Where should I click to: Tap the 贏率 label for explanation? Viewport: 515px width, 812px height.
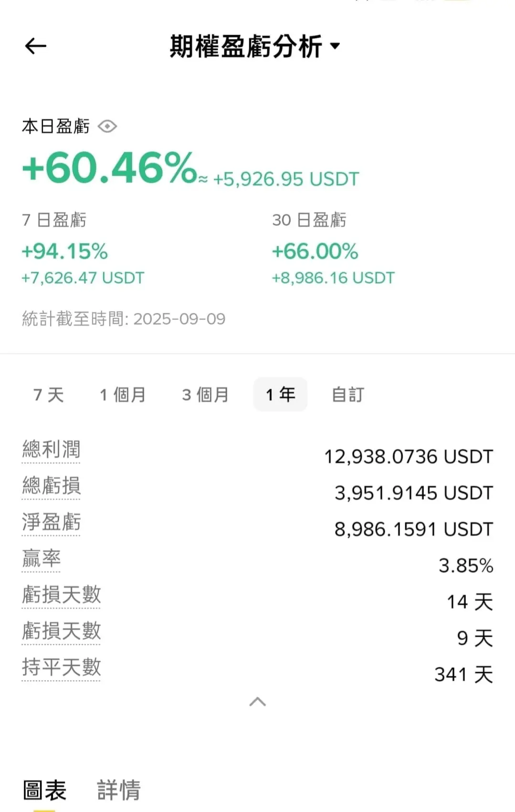(x=41, y=559)
